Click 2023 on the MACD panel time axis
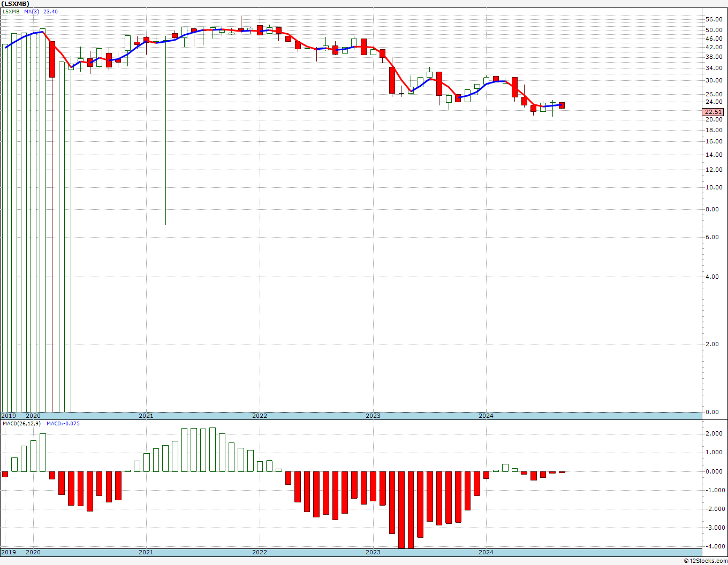The width and height of the screenshot is (728, 565). pos(373,552)
